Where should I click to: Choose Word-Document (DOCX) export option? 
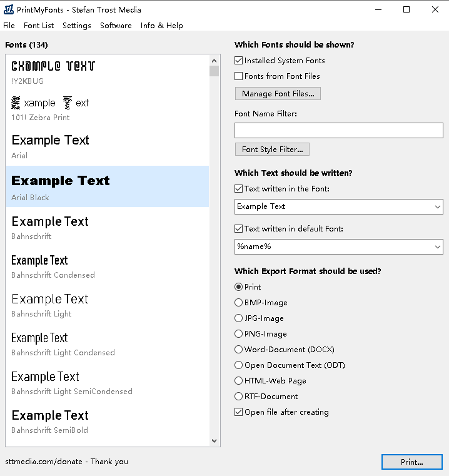click(239, 350)
